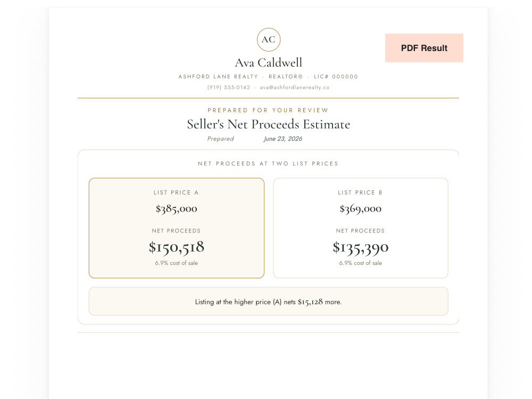Image resolution: width=532 pixels, height=399 pixels.
Task: Click 6.9% cost of sale under Price A
Action: pyautogui.click(x=177, y=263)
